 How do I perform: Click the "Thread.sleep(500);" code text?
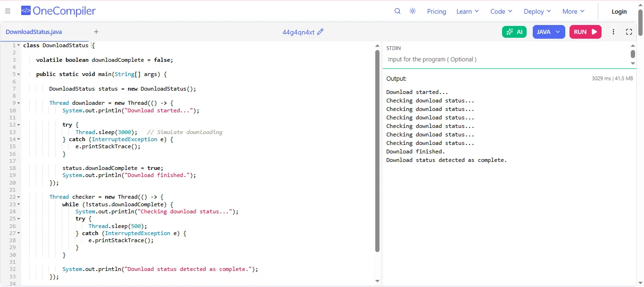118,226
